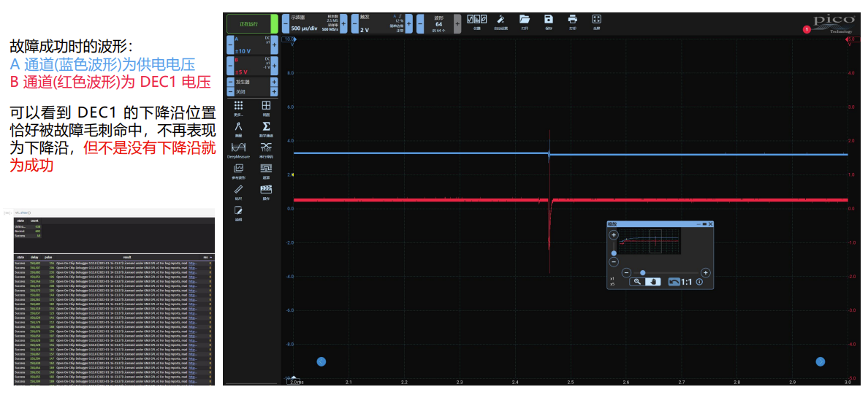Viewport: 868px width, 395px height.
Task: Click the zoom window info icon
Action: click(x=700, y=282)
